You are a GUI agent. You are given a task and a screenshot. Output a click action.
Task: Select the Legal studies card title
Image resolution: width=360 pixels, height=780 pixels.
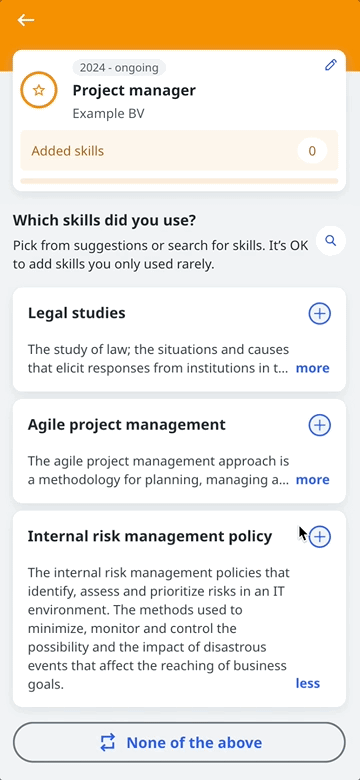click(77, 313)
